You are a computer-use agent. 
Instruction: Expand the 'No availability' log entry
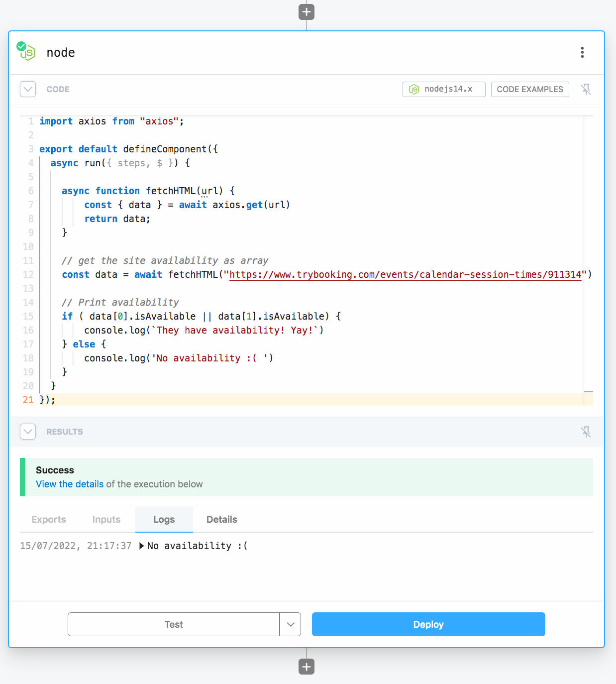coord(142,546)
